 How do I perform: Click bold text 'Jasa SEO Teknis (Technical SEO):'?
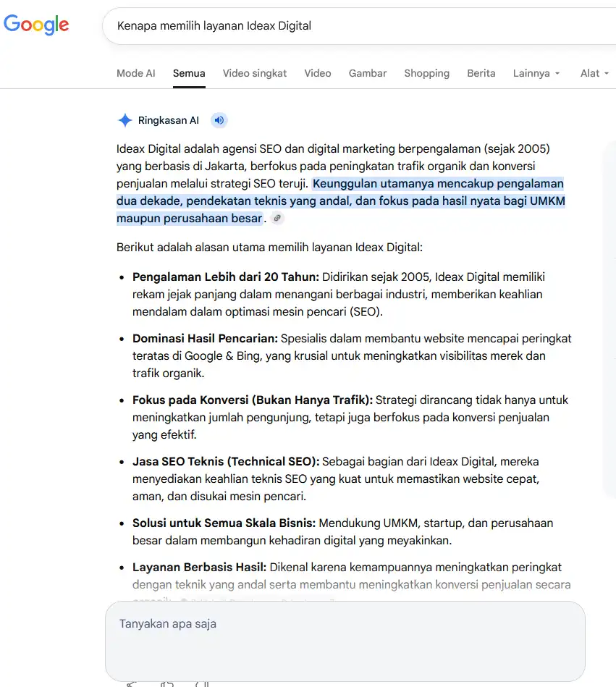pyautogui.click(x=226, y=461)
